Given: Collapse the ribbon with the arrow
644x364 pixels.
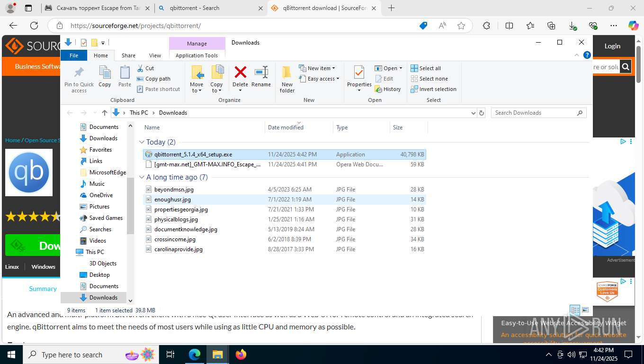Looking at the screenshot, I should coord(577,55).
